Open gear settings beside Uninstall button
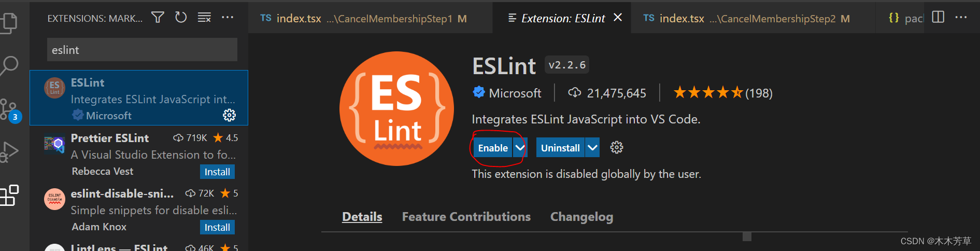The width and height of the screenshot is (980, 251). 616,148
